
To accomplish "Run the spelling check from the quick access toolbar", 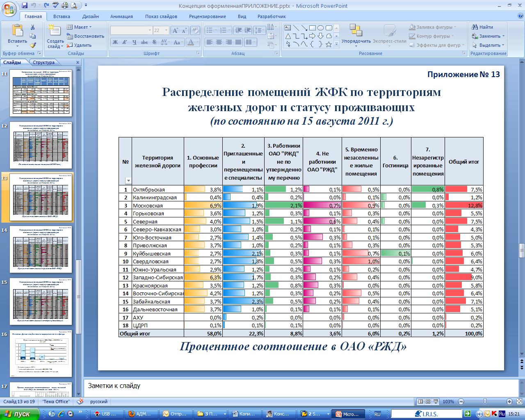I will point(56,6).
